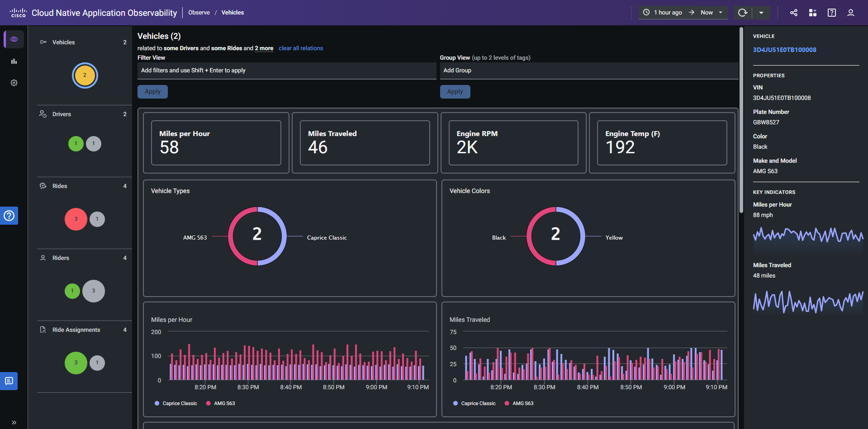Select the Drivers entity in sidebar
This screenshot has width=868, height=429.
tap(62, 114)
